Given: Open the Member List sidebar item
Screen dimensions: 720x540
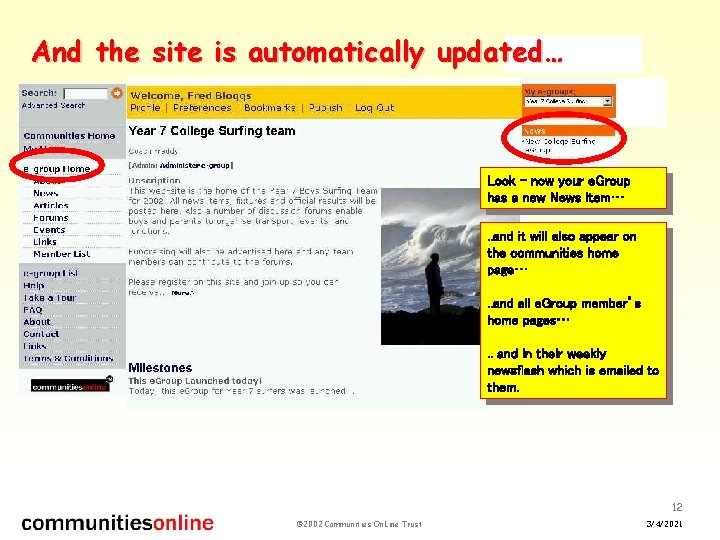Looking at the screenshot, I should (62, 254).
